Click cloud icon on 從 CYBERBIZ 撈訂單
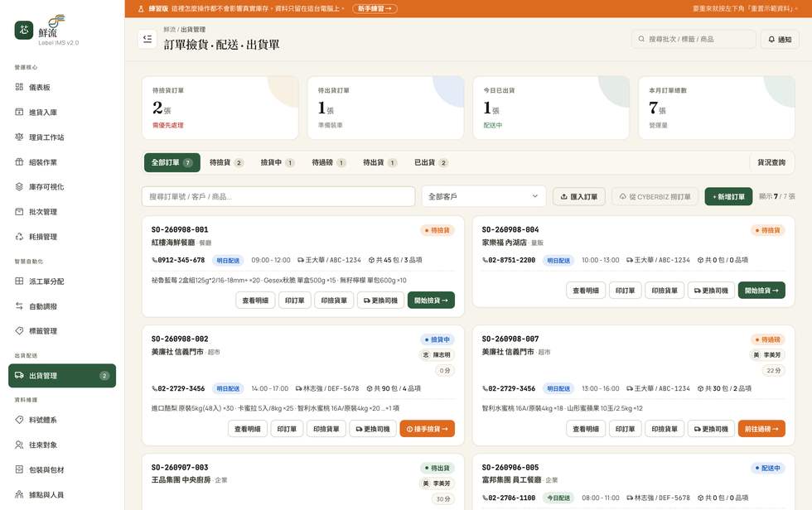The height and width of the screenshot is (510, 812). [623, 196]
